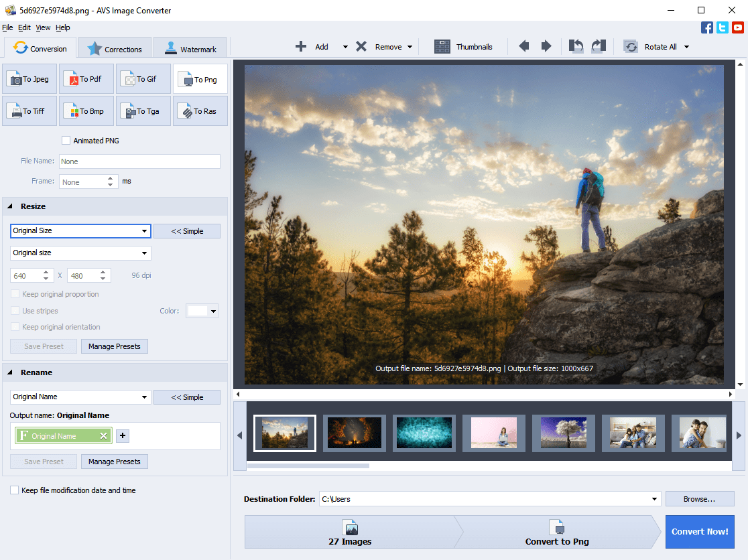Click the Thumbnails view icon
This screenshot has width=748, height=560.
click(x=442, y=47)
